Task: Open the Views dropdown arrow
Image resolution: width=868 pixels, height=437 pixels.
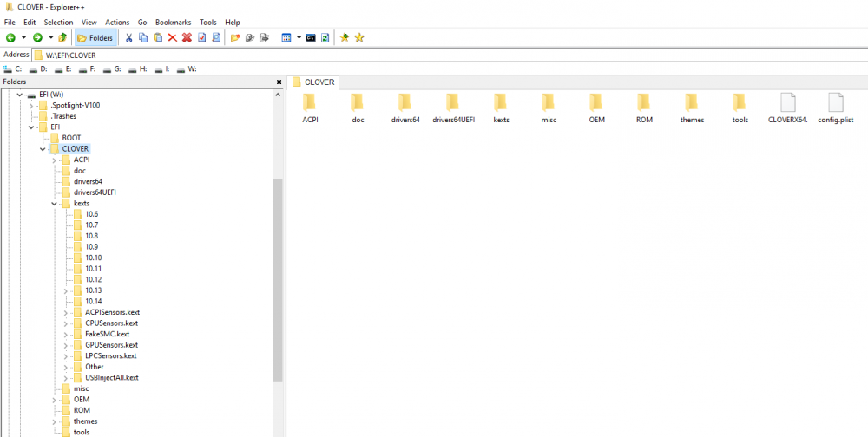Action: point(299,37)
